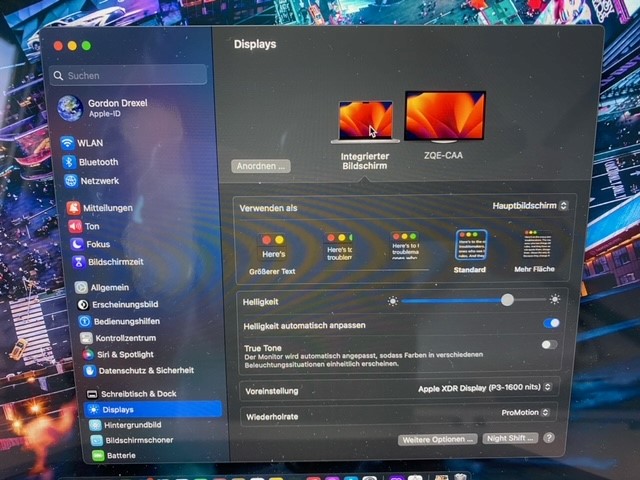Viewport: 640px width, 480px height.
Task: Click the Bluetooth icon in the sidebar
Action: coord(69,162)
